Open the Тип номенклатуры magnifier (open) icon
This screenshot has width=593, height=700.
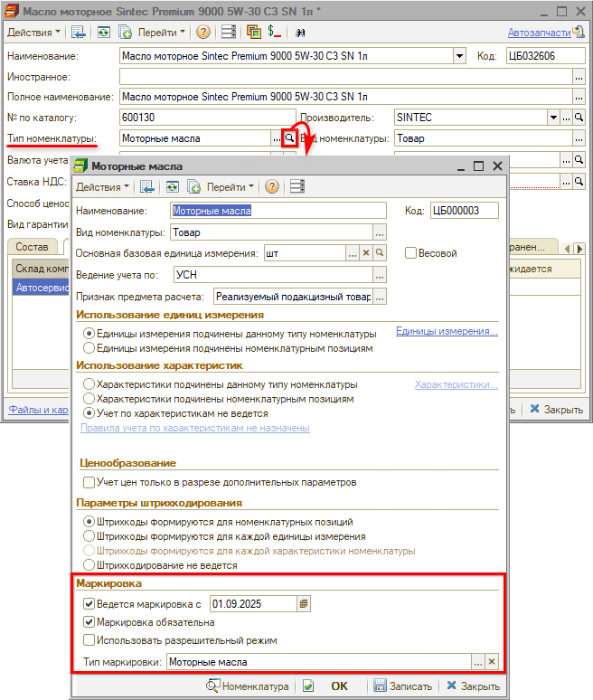(289, 138)
